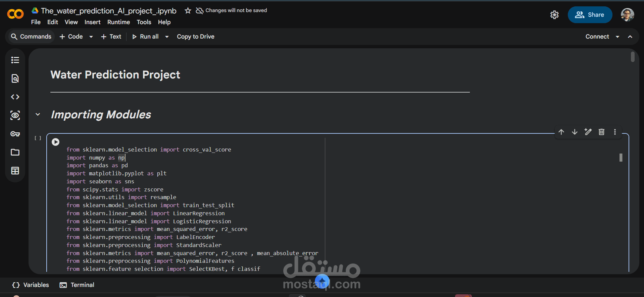Click the code cell minimap scrollbar

tap(621, 158)
